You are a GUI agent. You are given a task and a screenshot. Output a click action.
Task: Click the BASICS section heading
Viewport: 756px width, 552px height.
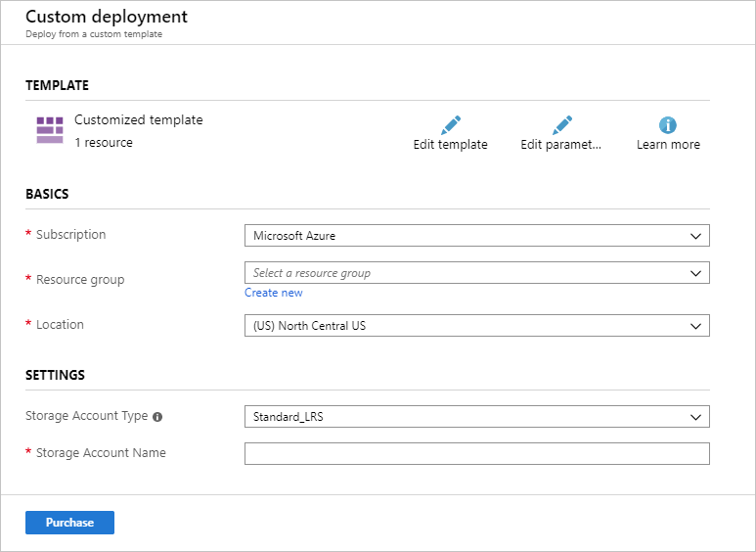(x=47, y=194)
